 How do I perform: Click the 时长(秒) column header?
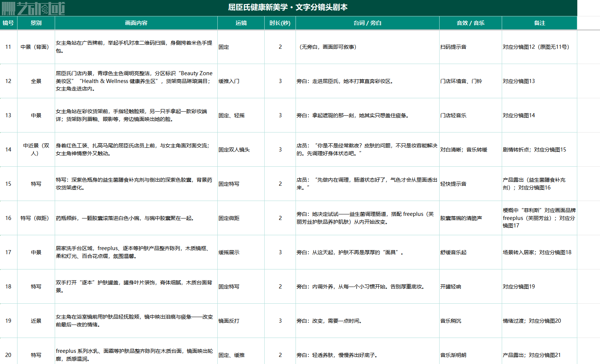[x=280, y=23]
